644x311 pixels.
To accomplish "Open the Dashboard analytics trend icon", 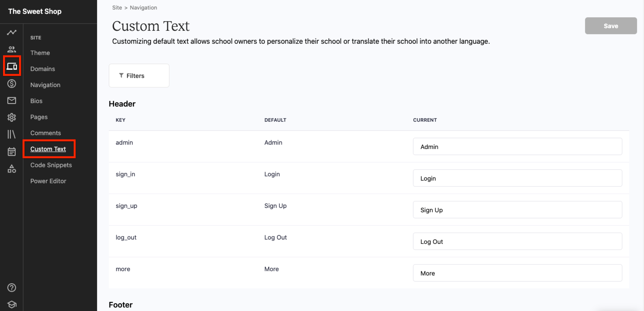I will point(12,32).
